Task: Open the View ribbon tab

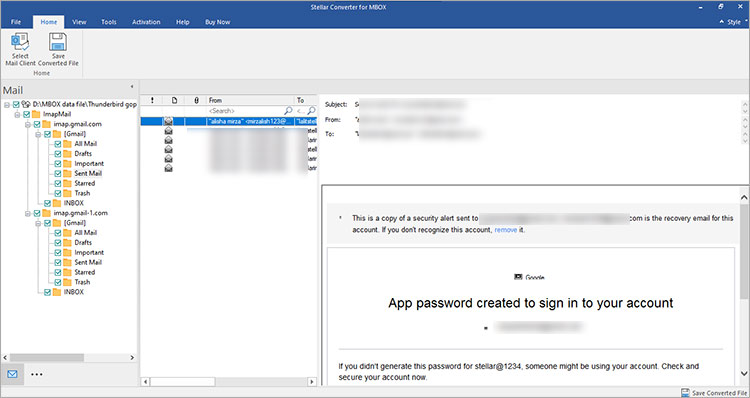Action: pyautogui.click(x=79, y=22)
